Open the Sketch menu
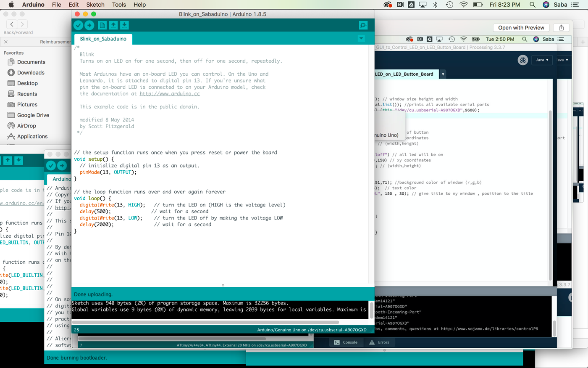This screenshot has height=368, width=588. 95,5
